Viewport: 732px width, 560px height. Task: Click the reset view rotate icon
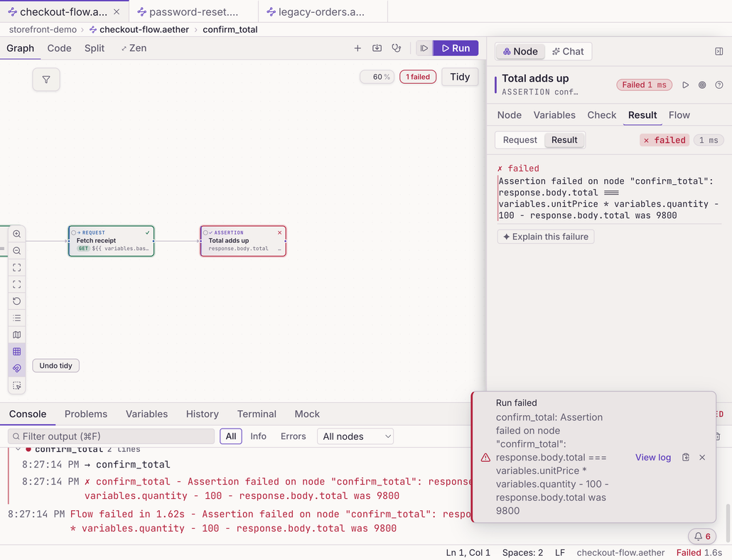pos(17,301)
